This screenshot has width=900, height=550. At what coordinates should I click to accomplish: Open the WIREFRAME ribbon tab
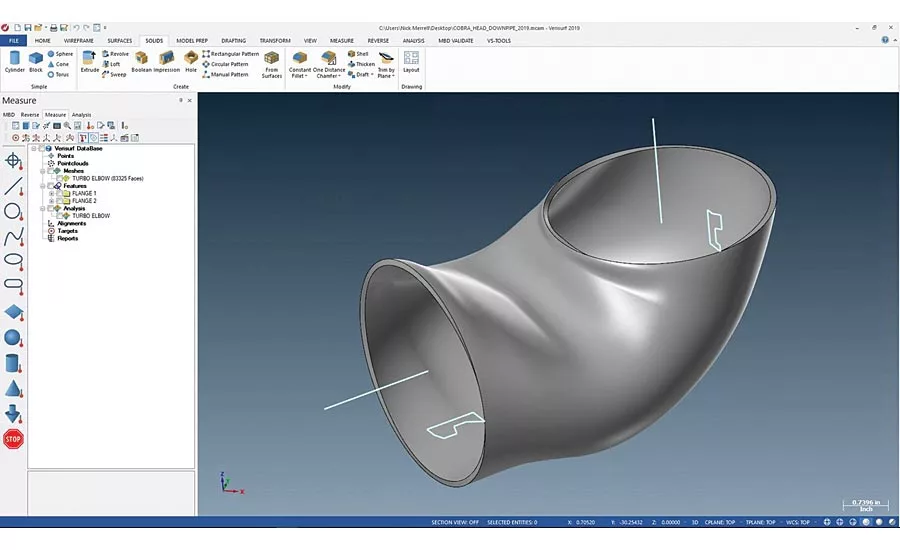pyautogui.click(x=79, y=41)
